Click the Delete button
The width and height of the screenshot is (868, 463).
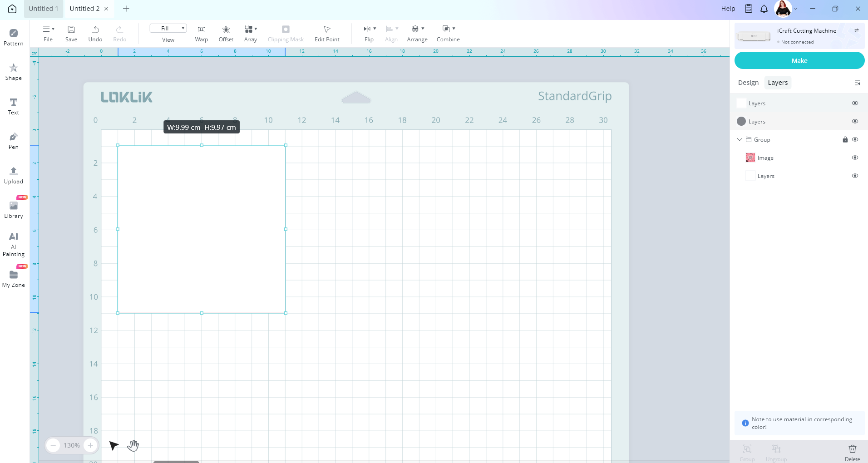click(x=852, y=452)
